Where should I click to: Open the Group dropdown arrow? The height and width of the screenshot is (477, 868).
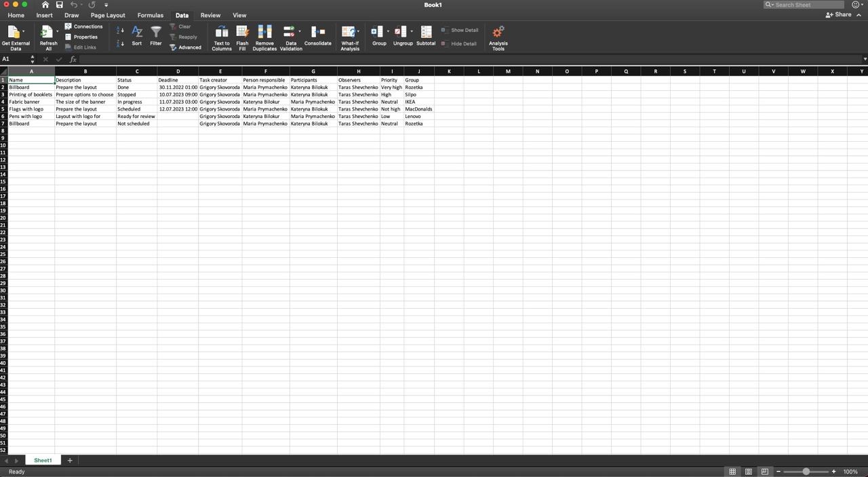[388, 31]
